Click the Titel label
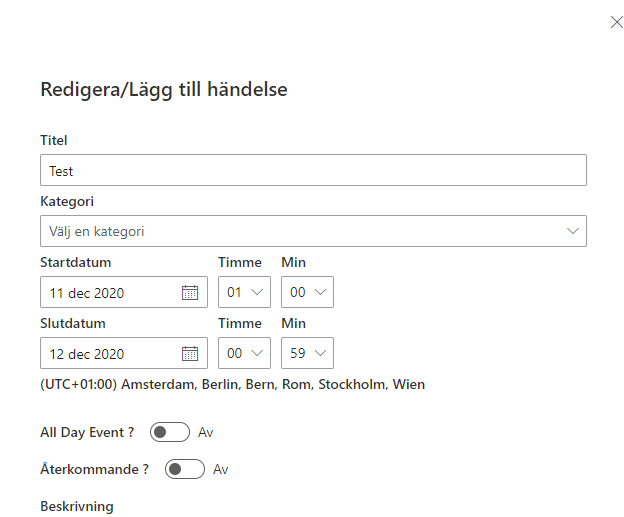Image resolution: width=624 pixels, height=517 pixels. pyautogui.click(x=54, y=140)
